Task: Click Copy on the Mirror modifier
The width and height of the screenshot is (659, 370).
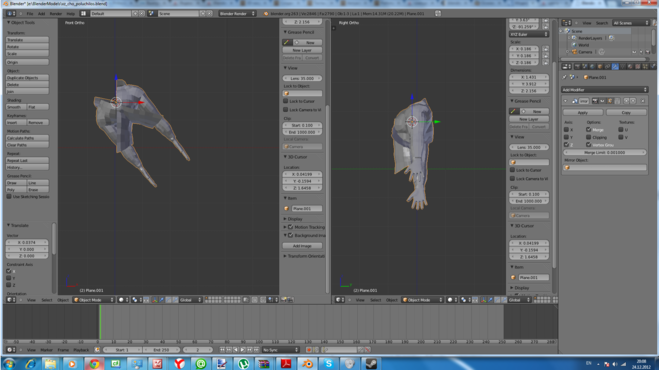Action: (x=626, y=113)
